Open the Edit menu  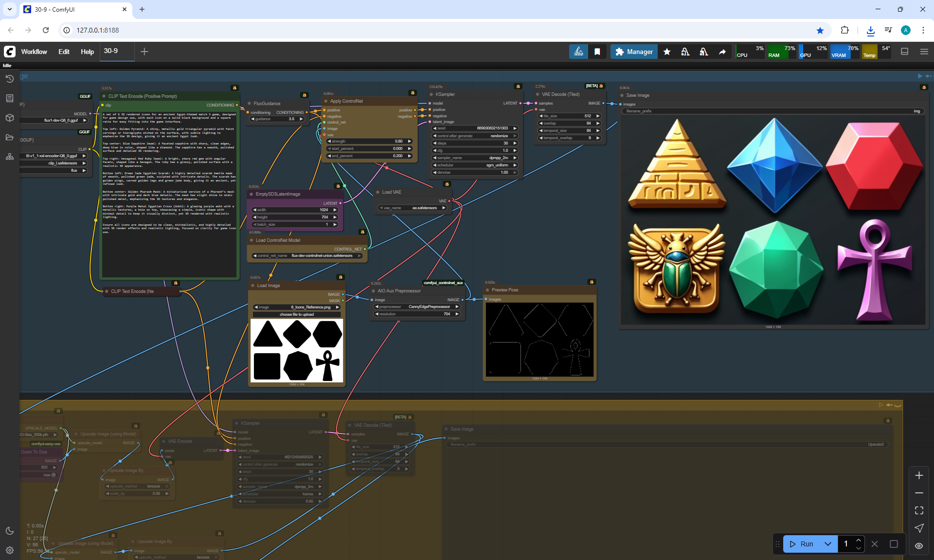[64, 52]
